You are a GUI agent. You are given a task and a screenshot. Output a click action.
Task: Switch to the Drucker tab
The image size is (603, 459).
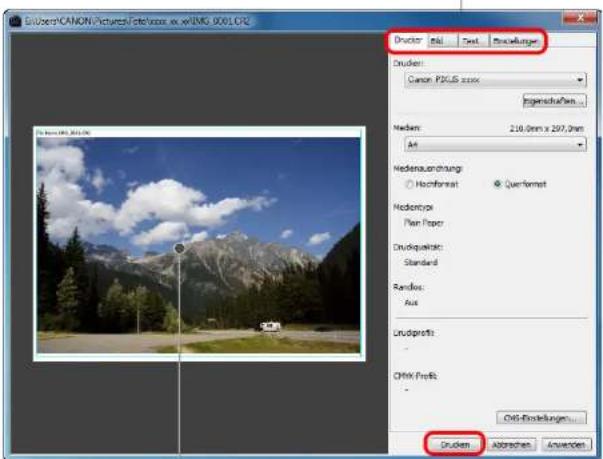click(408, 40)
